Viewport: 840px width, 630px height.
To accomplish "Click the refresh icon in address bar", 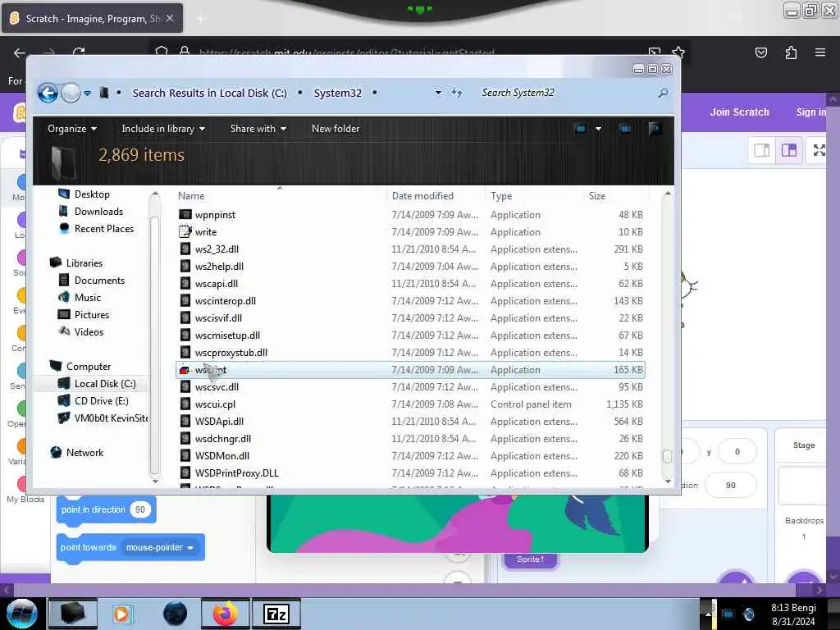I will pos(456,93).
